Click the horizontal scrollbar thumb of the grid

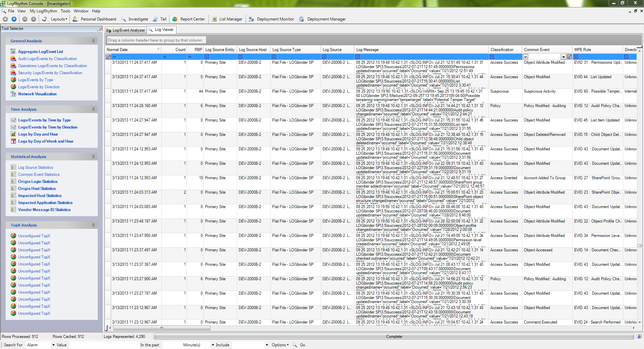pyautogui.click(x=162, y=328)
